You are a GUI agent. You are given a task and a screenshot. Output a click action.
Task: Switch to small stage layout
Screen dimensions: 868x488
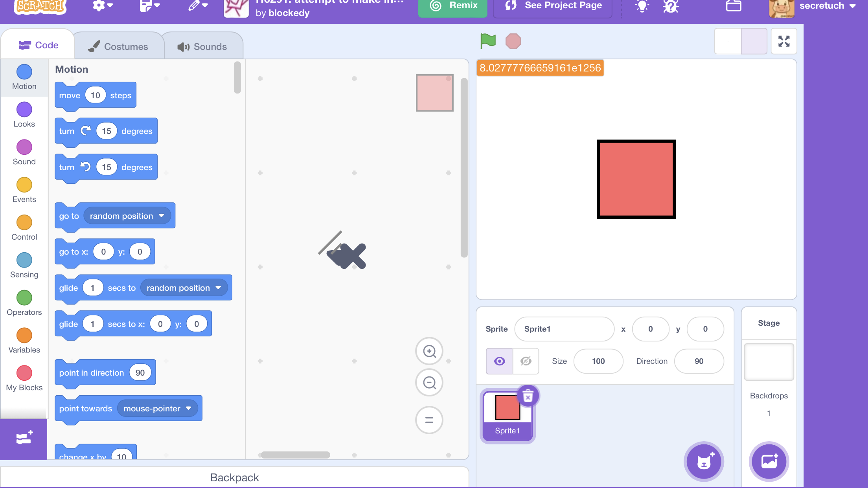pos(728,41)
